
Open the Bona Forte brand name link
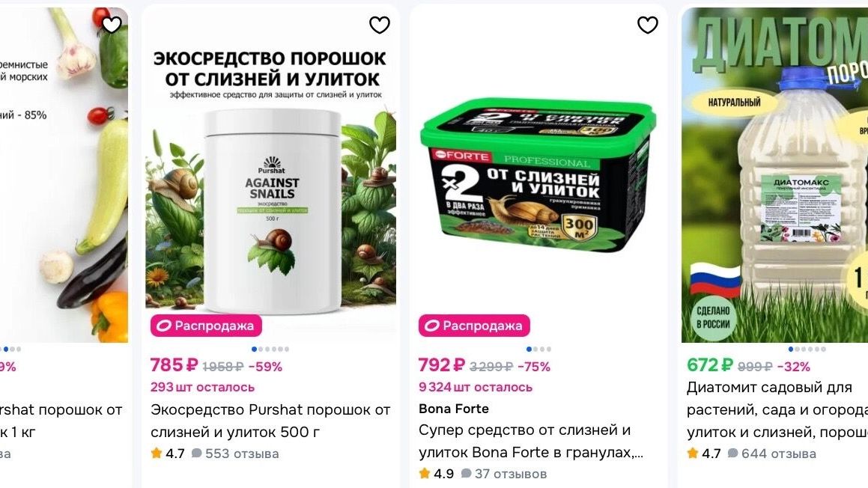453,409
